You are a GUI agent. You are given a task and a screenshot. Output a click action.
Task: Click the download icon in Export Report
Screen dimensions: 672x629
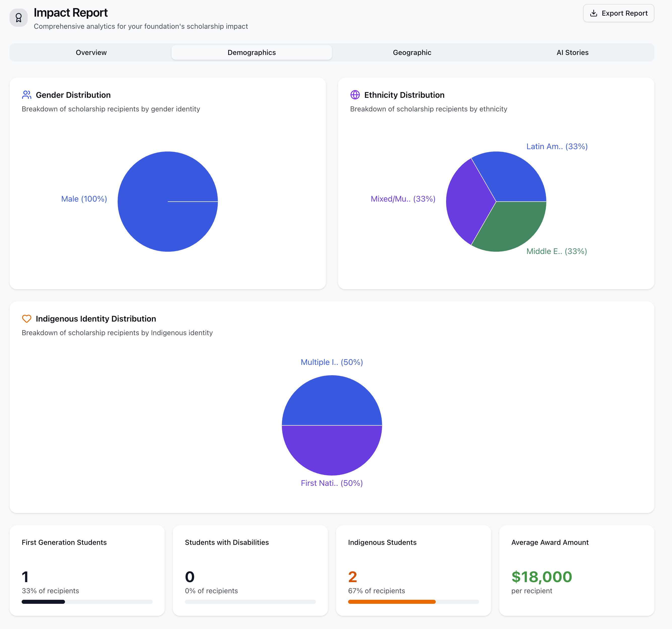pyautogui.click(x=593, y=13)
